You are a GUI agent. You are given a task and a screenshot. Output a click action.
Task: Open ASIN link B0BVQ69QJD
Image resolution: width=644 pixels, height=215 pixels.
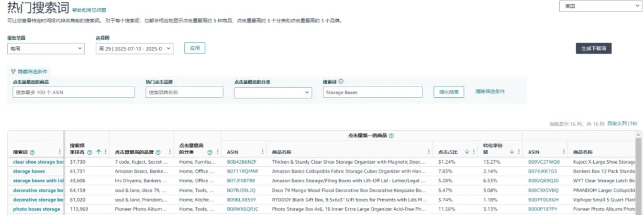coord(543,181)
